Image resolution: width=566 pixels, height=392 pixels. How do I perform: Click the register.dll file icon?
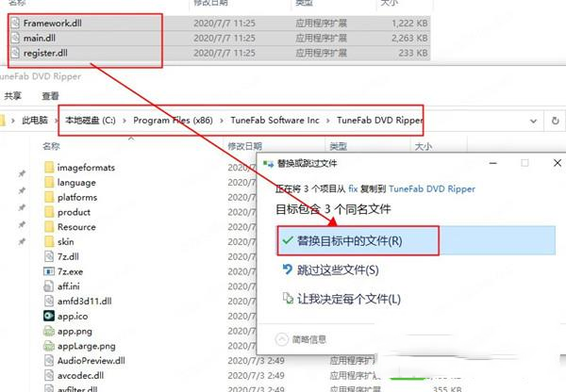click(16, 54)
